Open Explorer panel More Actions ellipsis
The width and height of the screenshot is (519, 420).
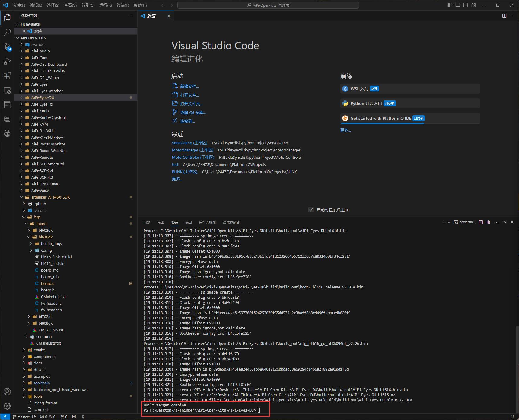(x=130, y=16)
